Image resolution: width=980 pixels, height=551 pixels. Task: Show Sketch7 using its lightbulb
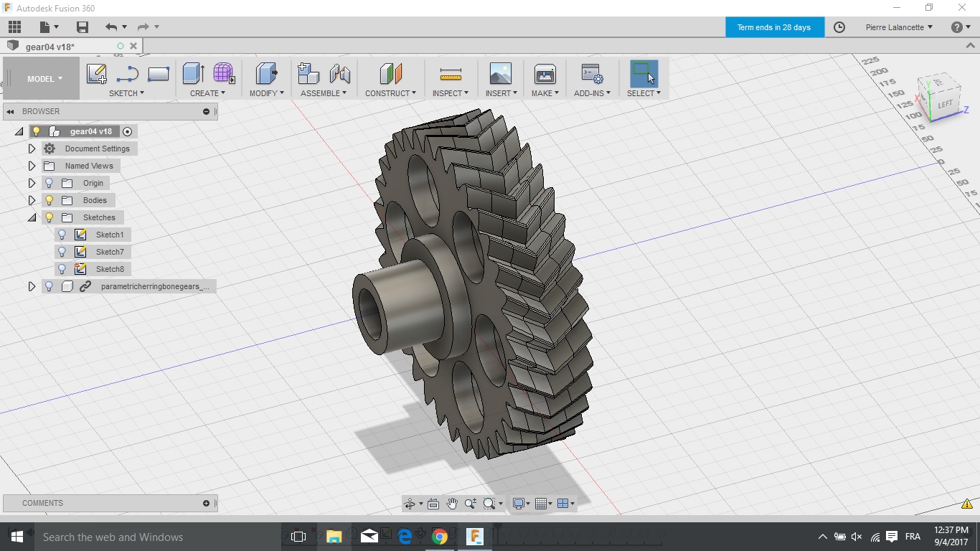point(62,252)
